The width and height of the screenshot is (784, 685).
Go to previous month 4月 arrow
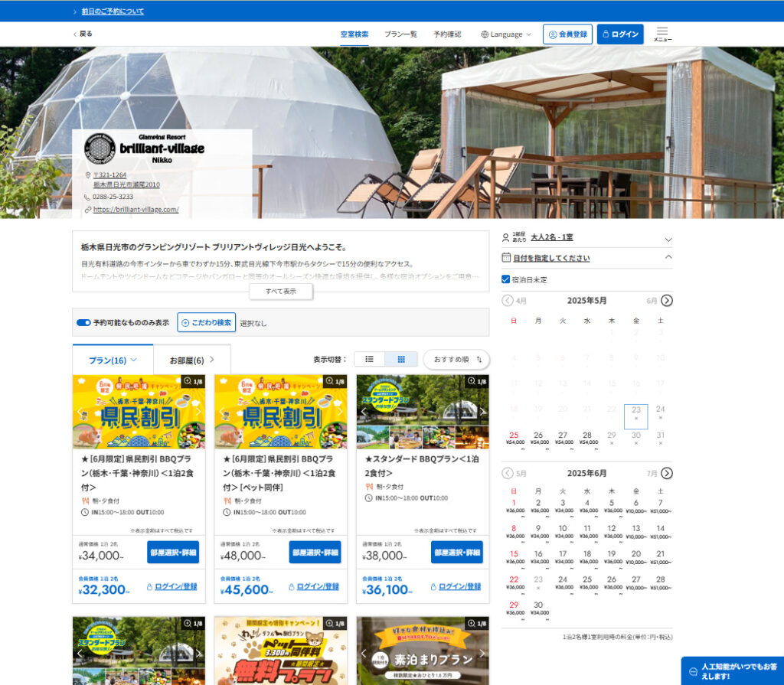coord(507,301)
